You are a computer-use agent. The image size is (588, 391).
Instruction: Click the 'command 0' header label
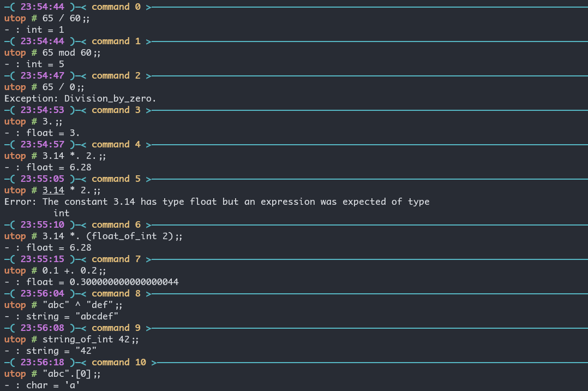116,7
